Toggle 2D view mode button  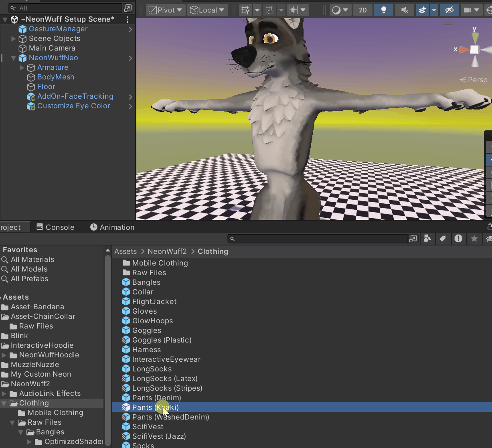click(x=363, y=10)
